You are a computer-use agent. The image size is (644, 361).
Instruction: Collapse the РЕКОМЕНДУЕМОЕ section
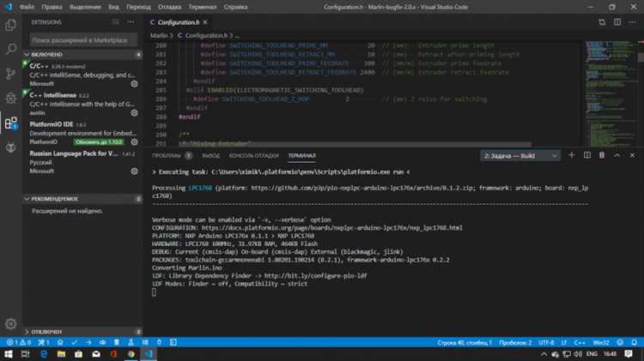82,199
